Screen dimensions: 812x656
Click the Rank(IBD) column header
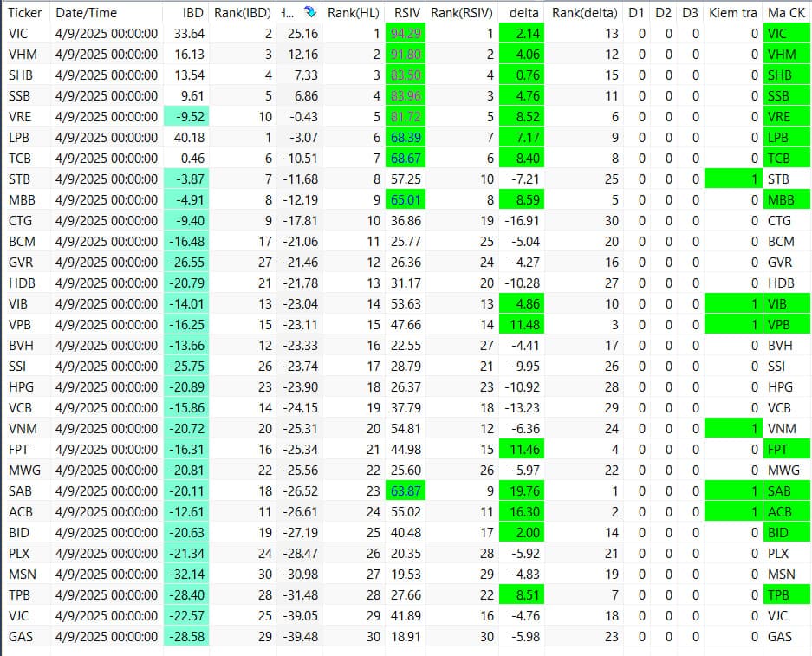243,13
